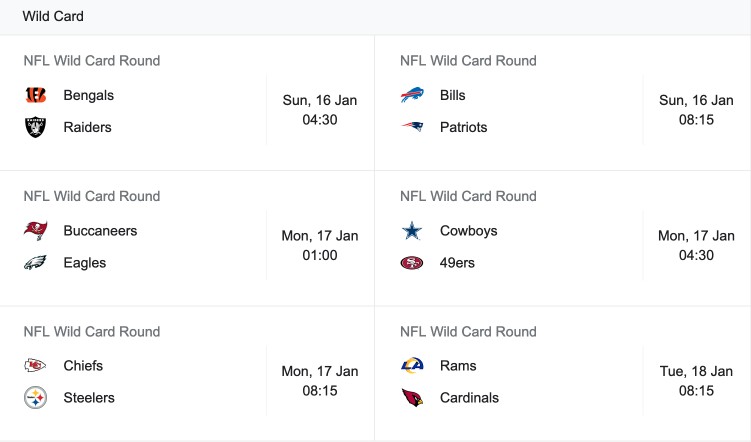Click the Cowboys star logo
The width and height of the screenshot is (751, 442).
(412, 231)
